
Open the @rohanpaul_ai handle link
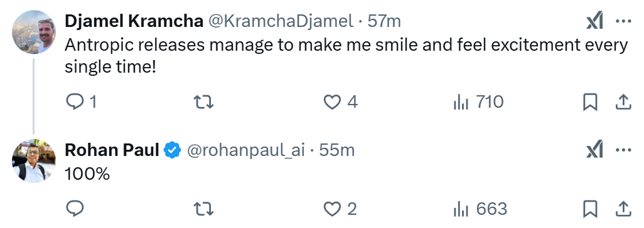246,150
